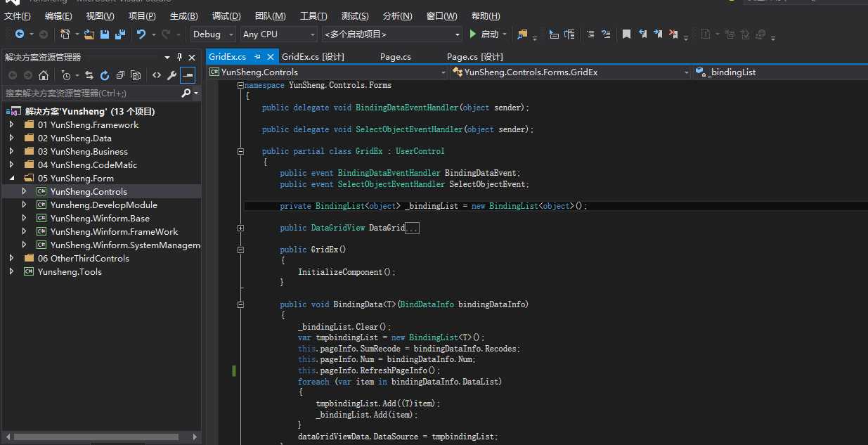Click the New Project toolbar icon
This screenshot has width=868, height=445.
[x=65, y=34]
